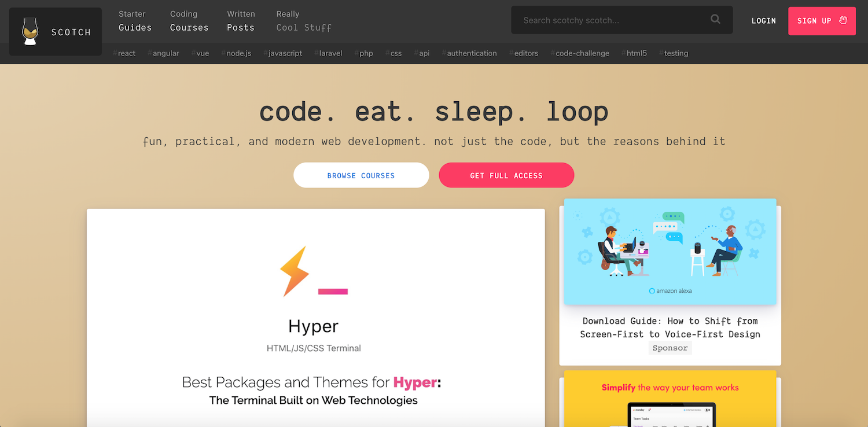Select the #css tag
This screenshot has width=868, height=427.
click(x=394, y=53)
